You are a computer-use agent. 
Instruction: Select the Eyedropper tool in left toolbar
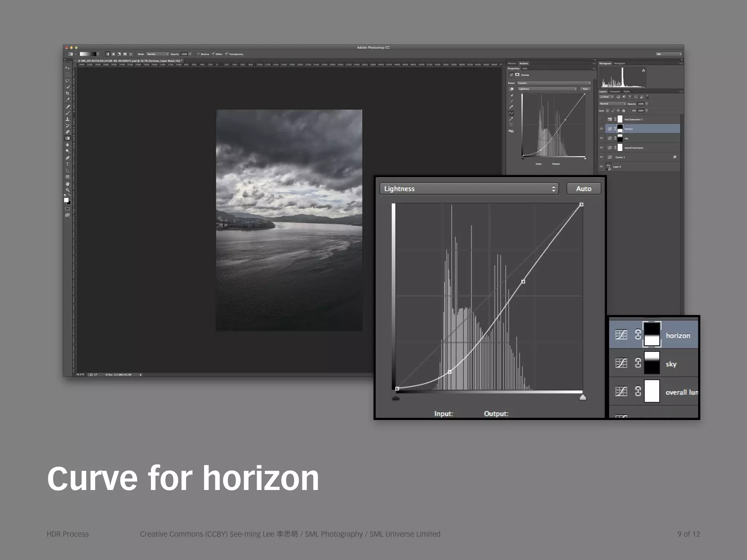tap(67, 100)
